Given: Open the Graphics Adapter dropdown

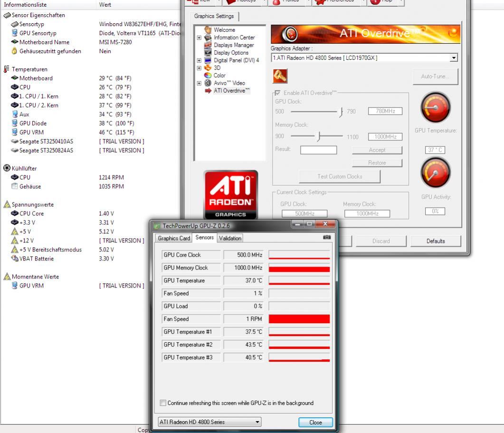Looking at the screenshot, I should pos(454,58).
